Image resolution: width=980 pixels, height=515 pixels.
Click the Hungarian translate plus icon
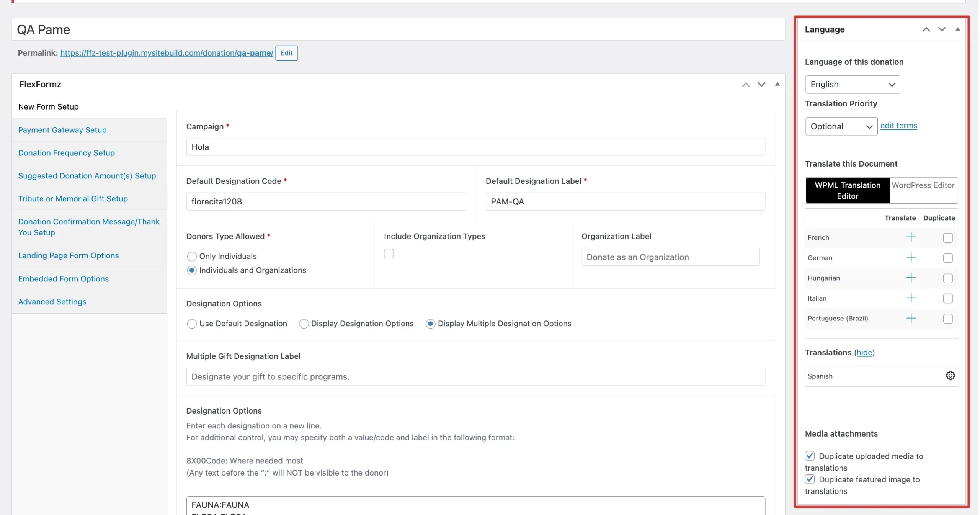(x=911, y=278)
